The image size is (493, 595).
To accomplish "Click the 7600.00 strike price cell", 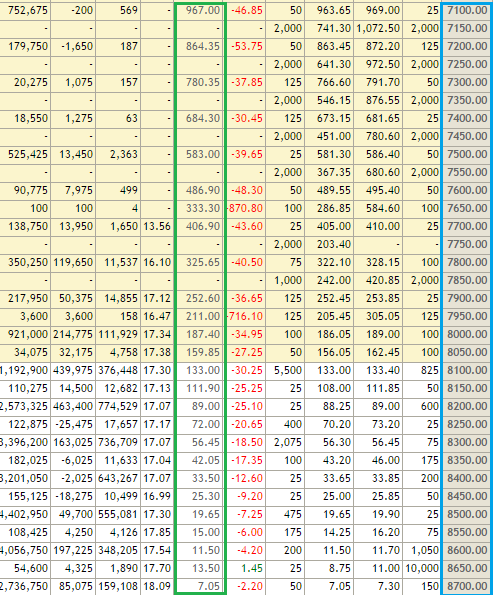I will [x=467, y=190].
